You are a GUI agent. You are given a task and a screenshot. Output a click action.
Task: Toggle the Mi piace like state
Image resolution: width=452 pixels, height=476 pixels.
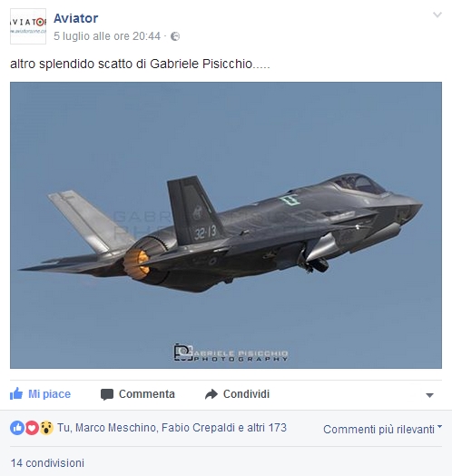pos(40,394)
